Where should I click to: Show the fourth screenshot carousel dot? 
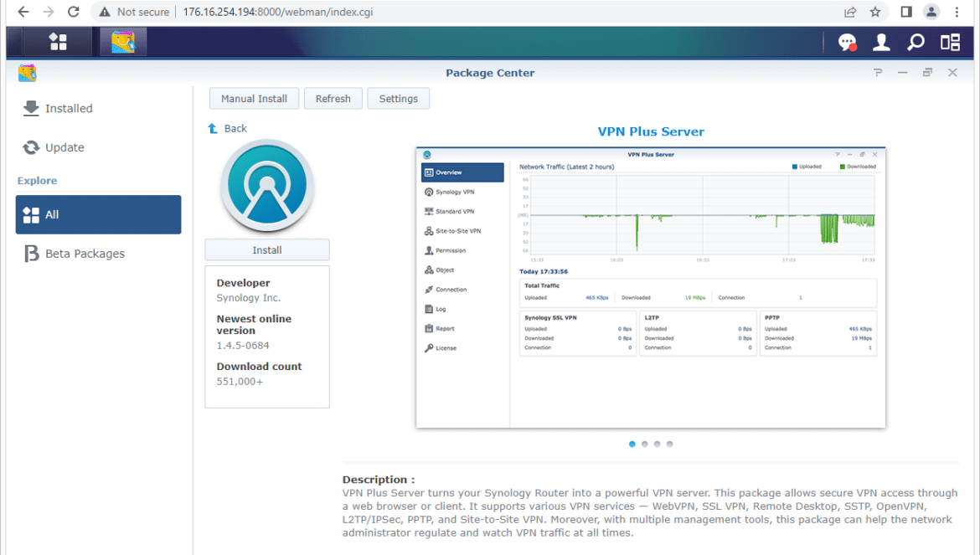[x=669, y=444]
